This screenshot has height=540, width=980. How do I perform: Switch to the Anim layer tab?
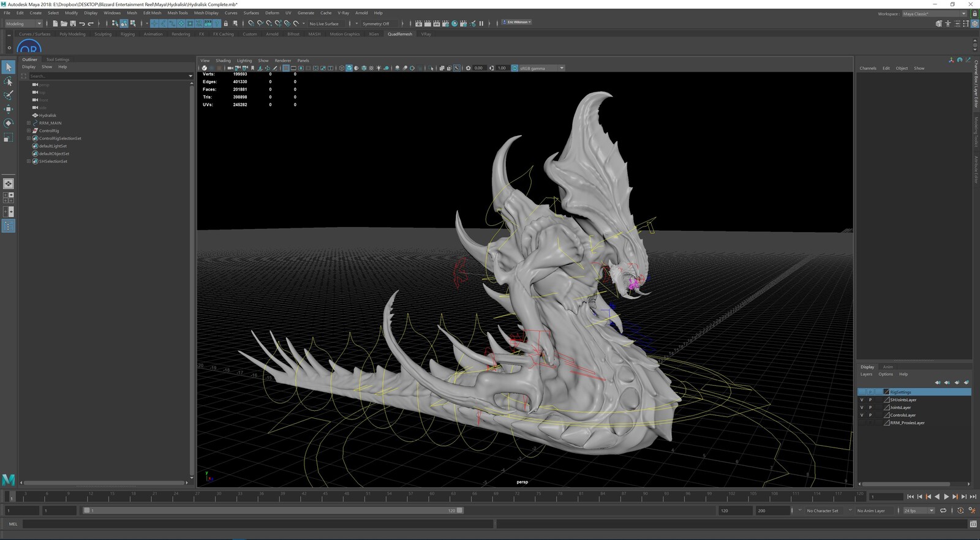click(888, 367)
